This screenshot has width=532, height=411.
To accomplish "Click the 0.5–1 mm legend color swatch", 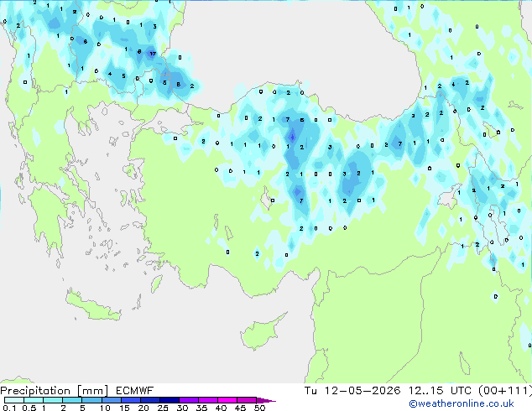I will [34, 400].
